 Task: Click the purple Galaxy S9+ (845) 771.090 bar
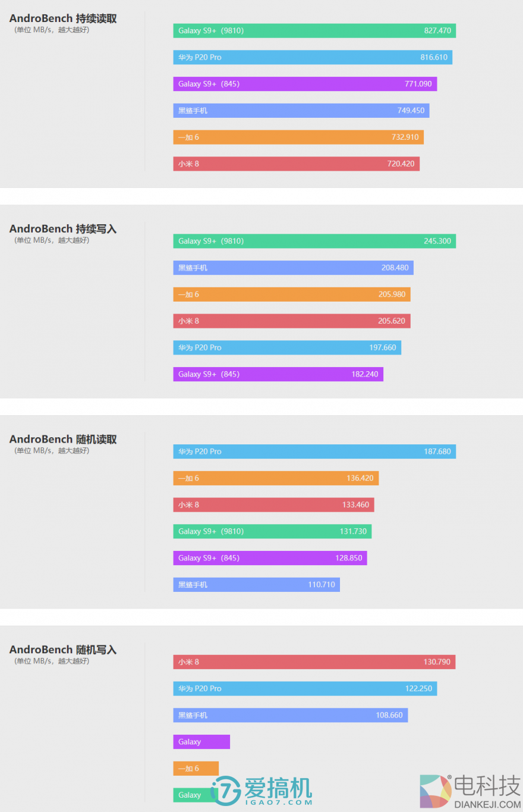tap(305, 84)
